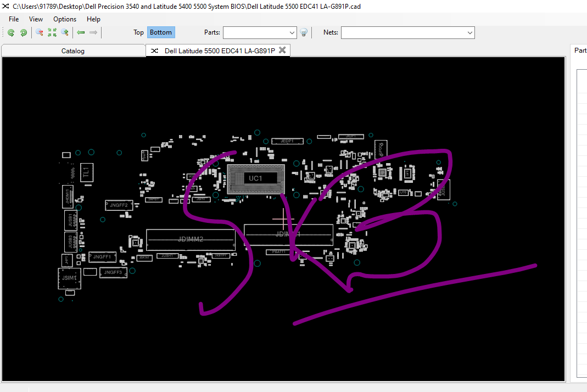
Task: Select the JNGFF1 connector
Action: click(x=102, y=257)
